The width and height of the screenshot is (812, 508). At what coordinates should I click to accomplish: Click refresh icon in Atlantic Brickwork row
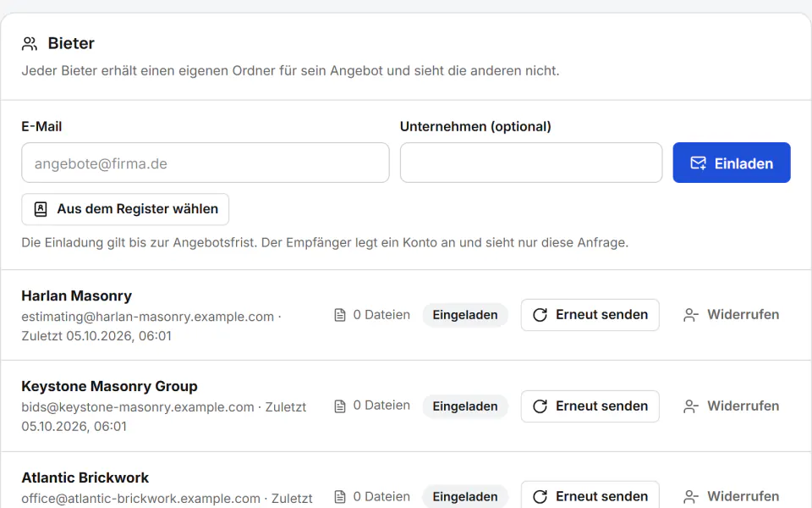pyautogui.click(x=540, y=497)
